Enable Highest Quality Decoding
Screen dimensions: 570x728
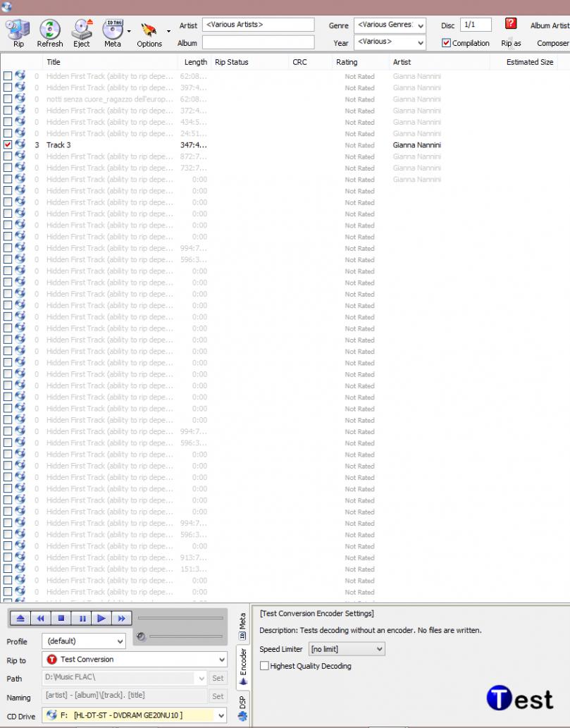point(265,666)
